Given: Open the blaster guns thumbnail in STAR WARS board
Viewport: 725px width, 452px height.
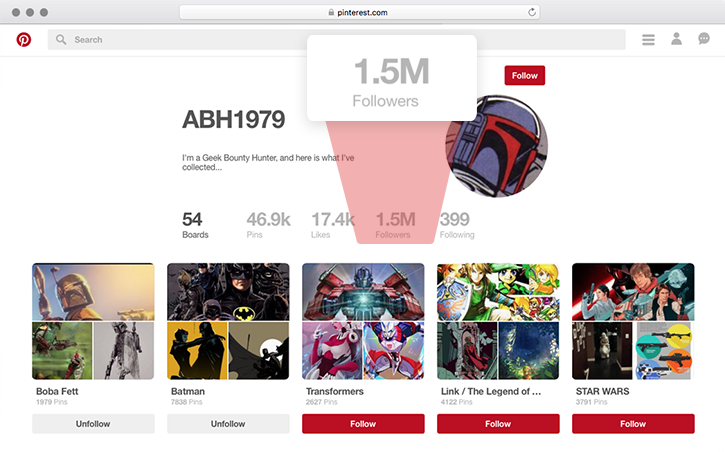Looking at the screenshot, I should 664,351.
